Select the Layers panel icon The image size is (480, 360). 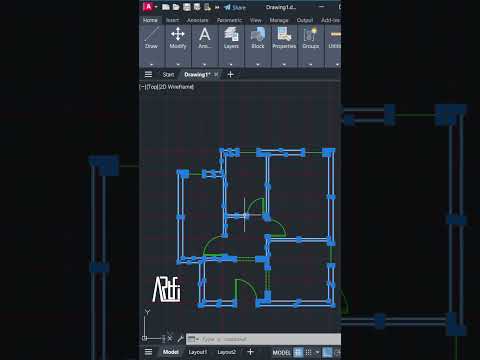(231, 34)
